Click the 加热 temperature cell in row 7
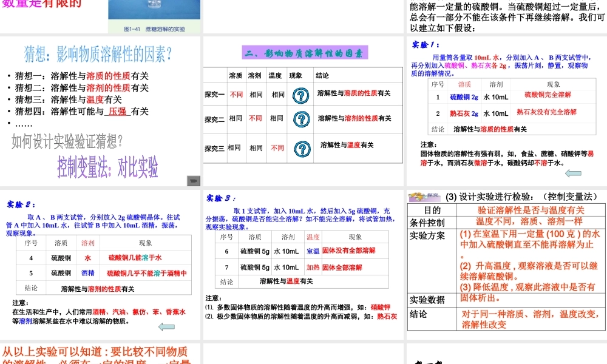The width and height of the screenshot is (607, 364). pos(313,268)
